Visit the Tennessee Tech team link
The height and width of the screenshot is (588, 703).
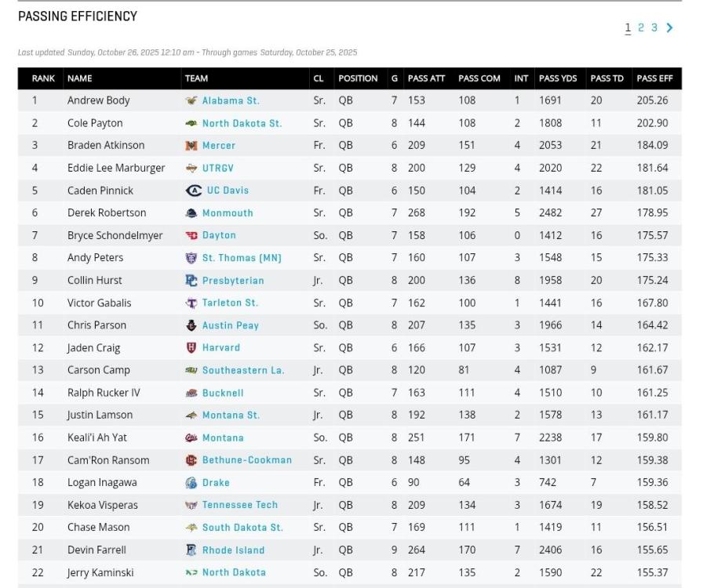[x=239, y=506]
